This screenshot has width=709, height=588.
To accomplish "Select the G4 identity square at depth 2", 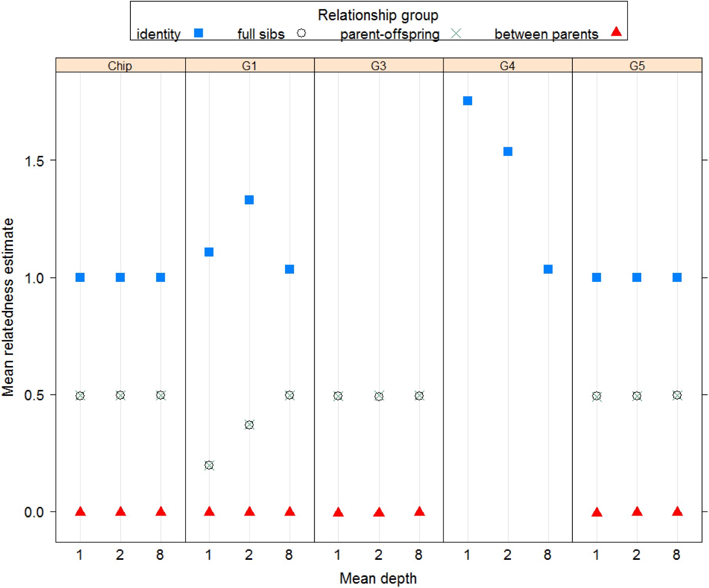I will tap(508, 152).
